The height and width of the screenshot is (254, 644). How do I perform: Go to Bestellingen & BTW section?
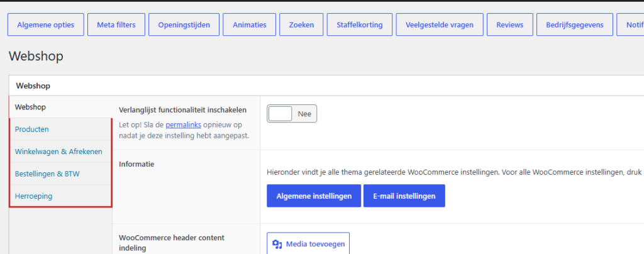pyautogui.click(x=60, y=174)
